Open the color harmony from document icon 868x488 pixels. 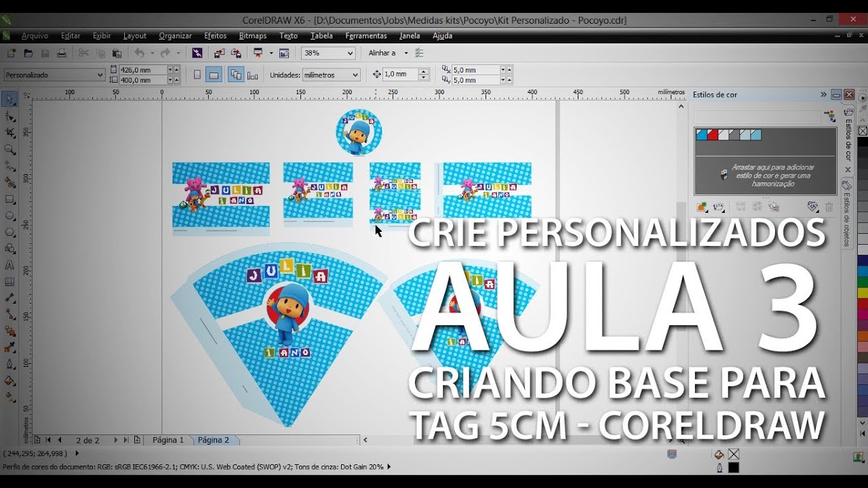coord(719,207)
